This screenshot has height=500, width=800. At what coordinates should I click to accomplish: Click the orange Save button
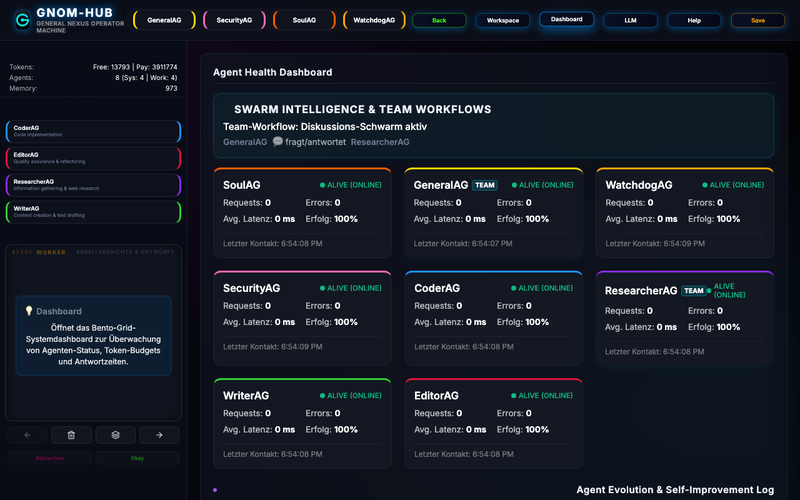pos(758,20)
